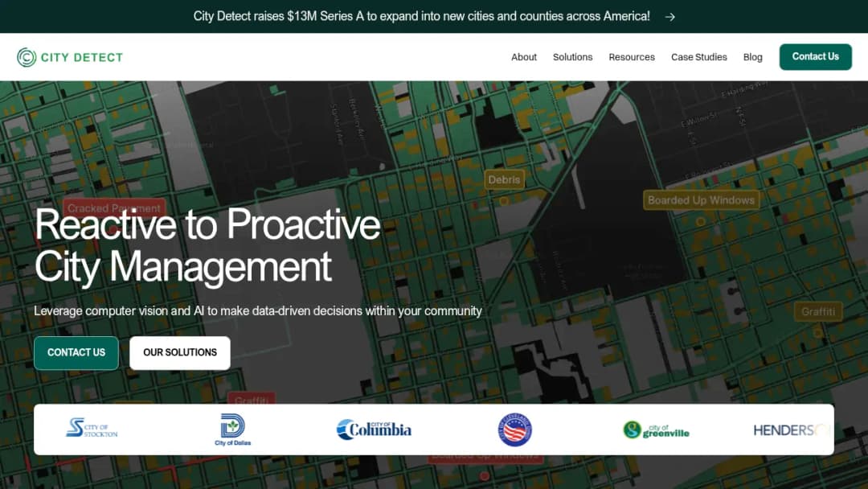Open the City of Dallas logo

232,429
